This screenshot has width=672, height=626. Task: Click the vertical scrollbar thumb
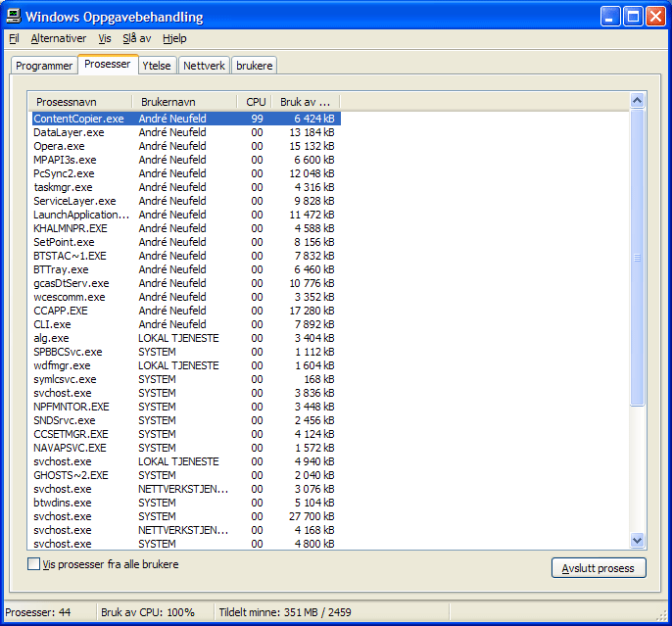[638, 257]
